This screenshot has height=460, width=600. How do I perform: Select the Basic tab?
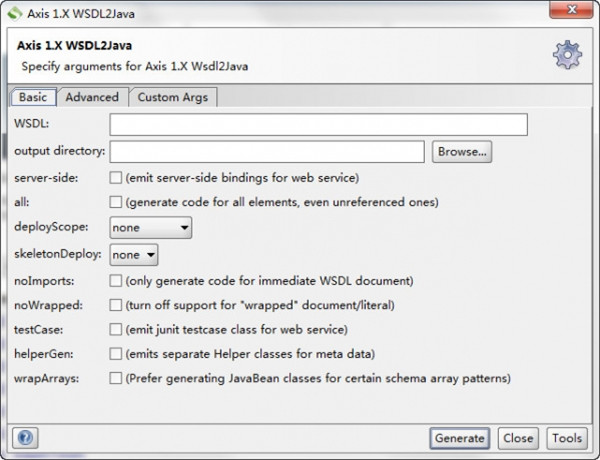pos(32,97)
